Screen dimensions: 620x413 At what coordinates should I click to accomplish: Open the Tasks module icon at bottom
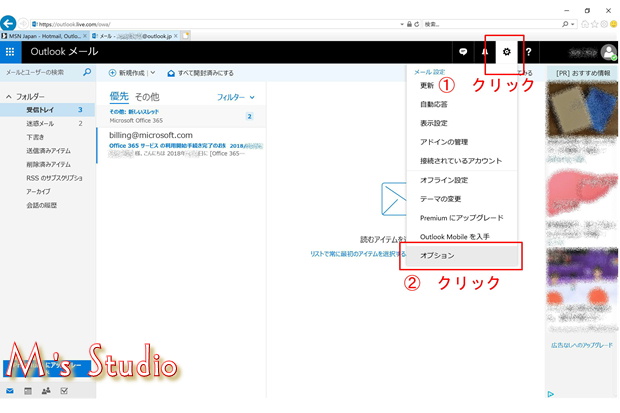64,391
